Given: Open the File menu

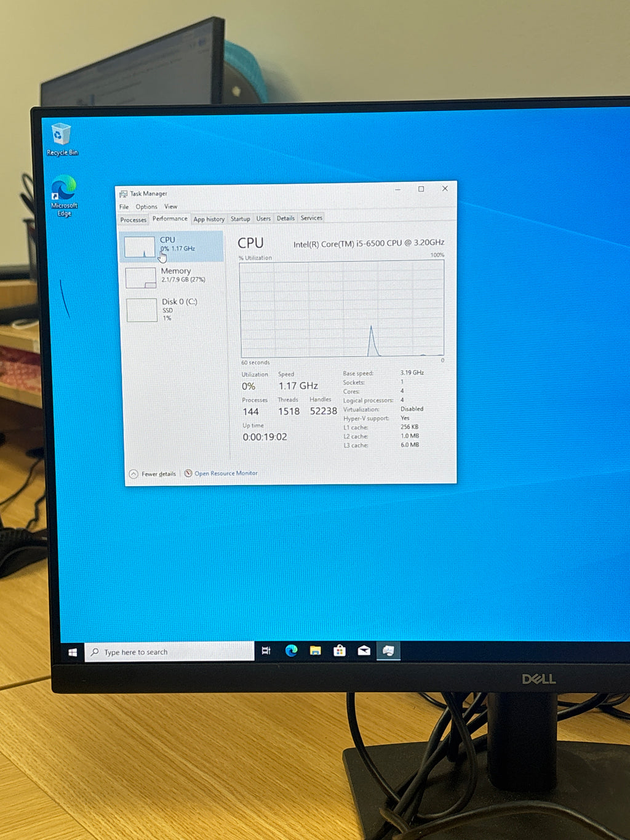Looking at the screenshot, I should pyautogui.click(x=124, y=207).
